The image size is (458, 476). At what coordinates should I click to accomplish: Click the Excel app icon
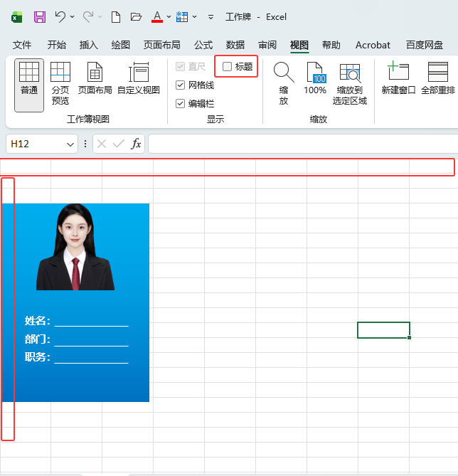pyautogui.click(x=16, y=17)
